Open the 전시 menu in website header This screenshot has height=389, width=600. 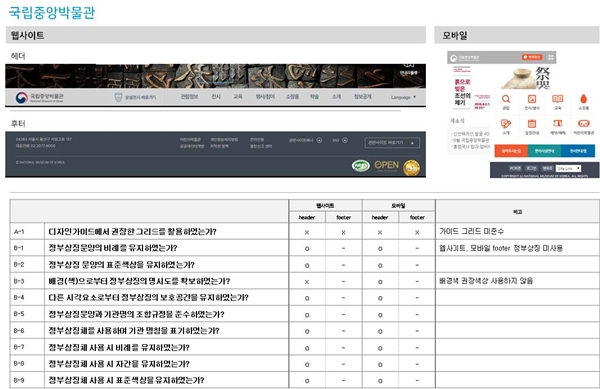pos(216,97)
